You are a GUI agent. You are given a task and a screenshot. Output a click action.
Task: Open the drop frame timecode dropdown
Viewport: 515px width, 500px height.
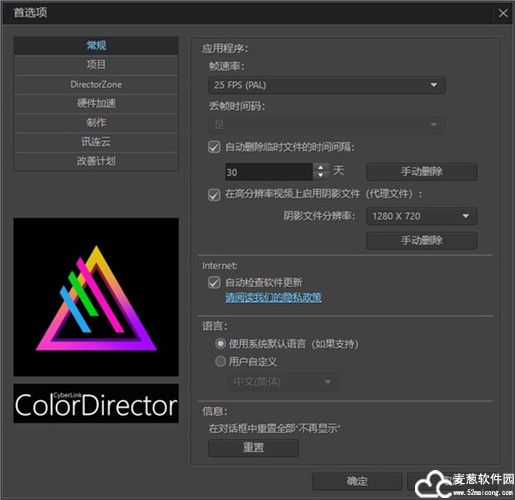327,125
